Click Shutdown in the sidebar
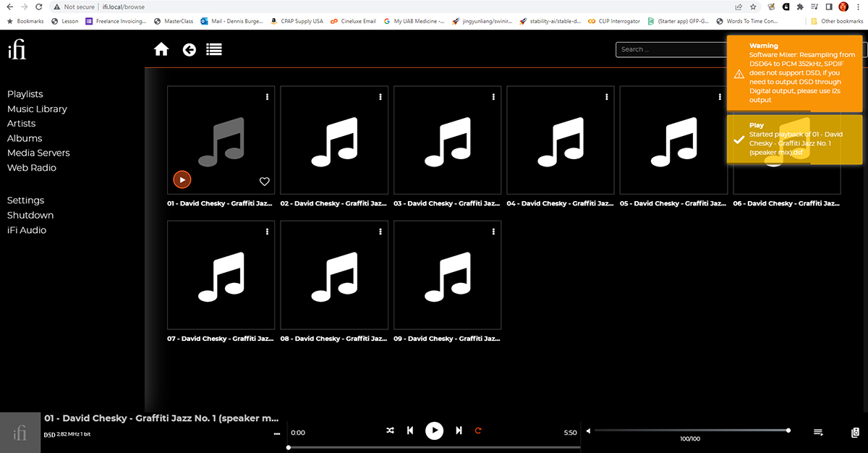Viewport: 868px width, 453px height. (30, 215)
